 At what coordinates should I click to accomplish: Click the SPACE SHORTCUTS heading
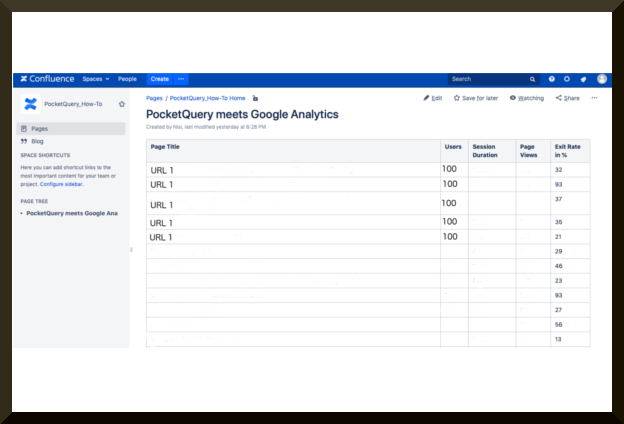click(45, 155)
